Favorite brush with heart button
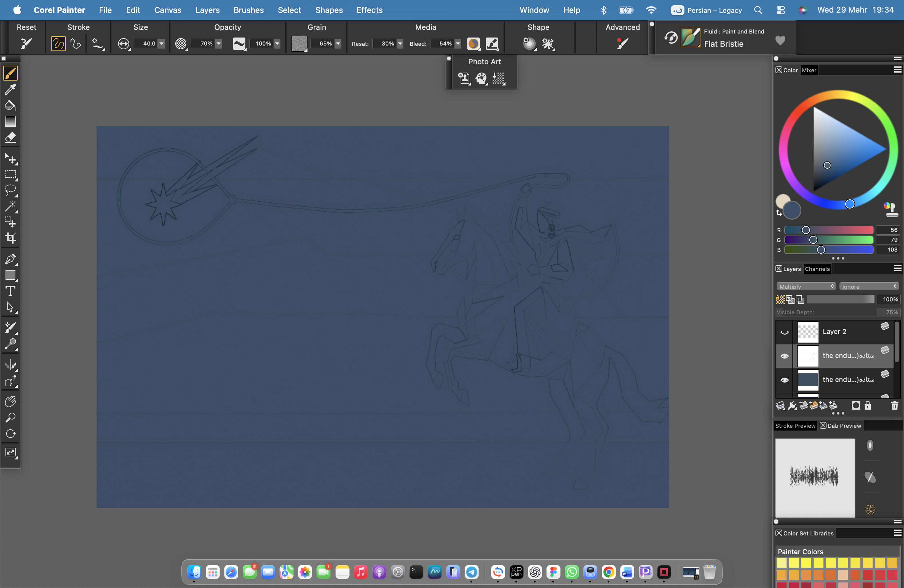 coord(780,40)
